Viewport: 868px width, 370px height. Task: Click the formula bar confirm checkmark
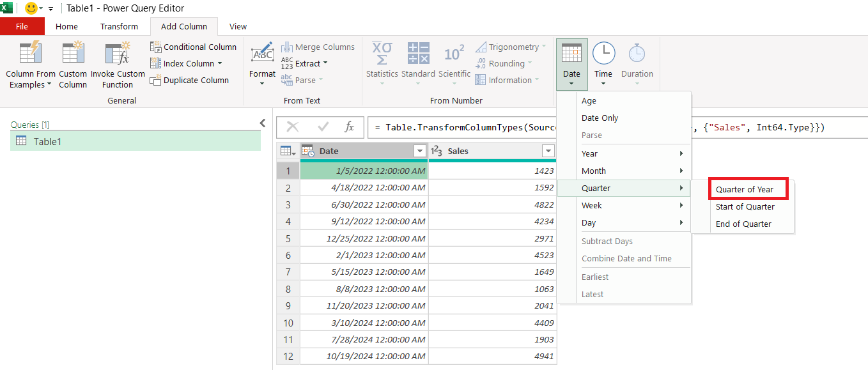(x=323, y=127)
